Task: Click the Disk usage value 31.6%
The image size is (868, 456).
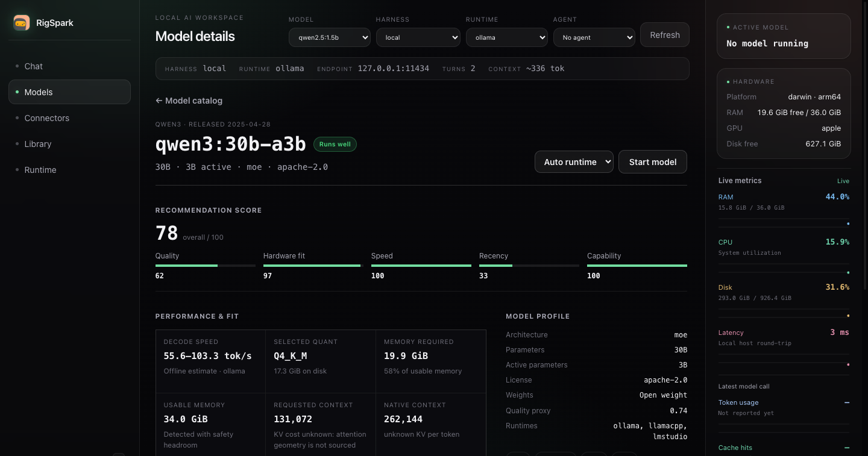Action: coord(837,287)
